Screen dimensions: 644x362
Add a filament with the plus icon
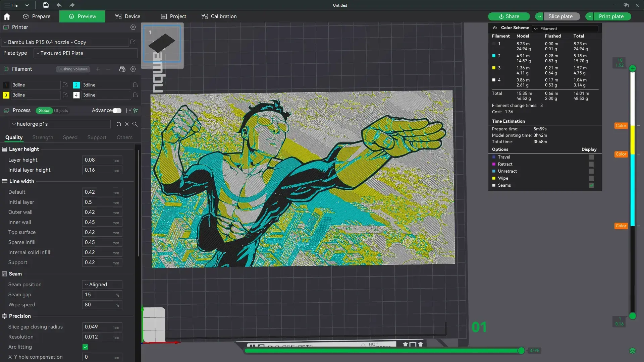98,69
